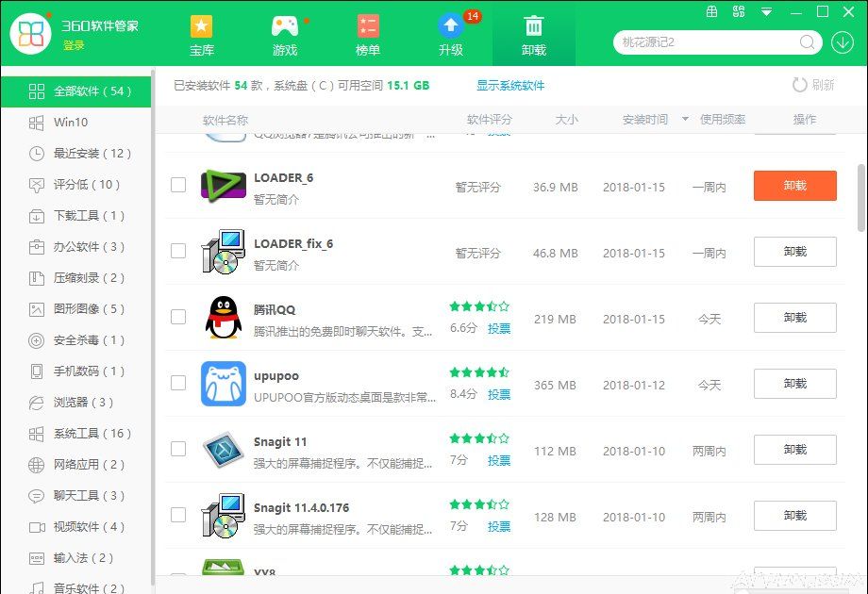The image size is (868, 594).
Task: Click the globe icon in the title bar
Action: [x=712, y=11]
